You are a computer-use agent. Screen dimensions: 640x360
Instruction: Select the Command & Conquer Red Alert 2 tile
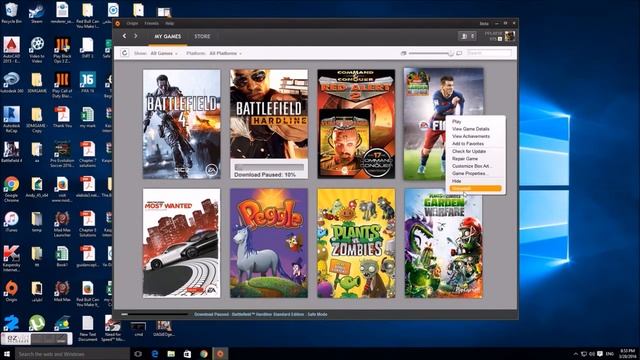point(356,124)
